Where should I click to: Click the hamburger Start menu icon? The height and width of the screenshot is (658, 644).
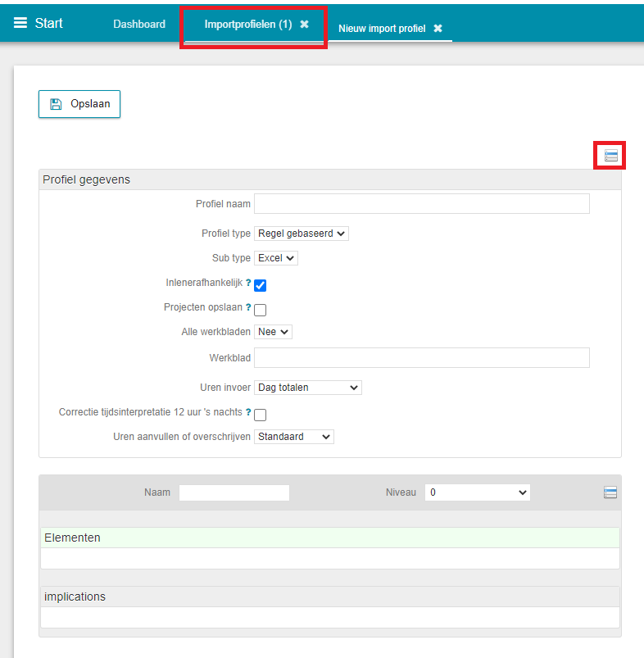coord(20,23)
